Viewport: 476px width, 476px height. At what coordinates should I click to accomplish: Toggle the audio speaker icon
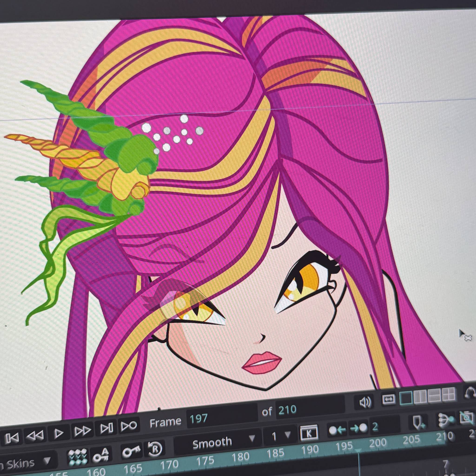(365, 402)
